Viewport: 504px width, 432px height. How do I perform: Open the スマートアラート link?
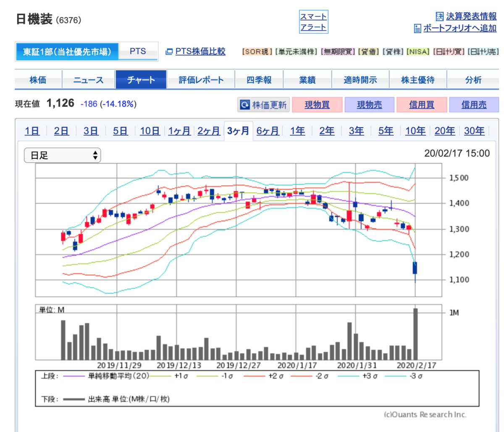pos(313,22)
